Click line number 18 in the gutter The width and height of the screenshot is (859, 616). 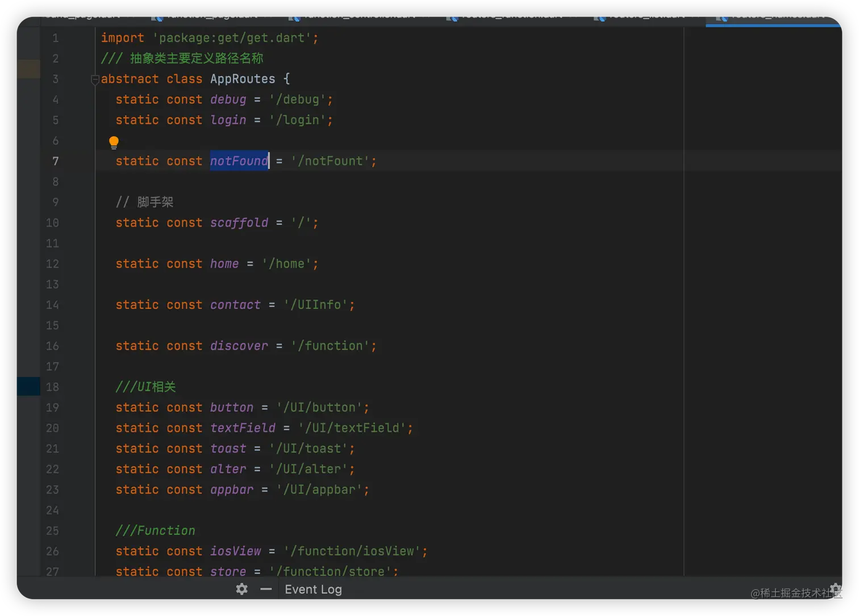(x=52, y=387)
